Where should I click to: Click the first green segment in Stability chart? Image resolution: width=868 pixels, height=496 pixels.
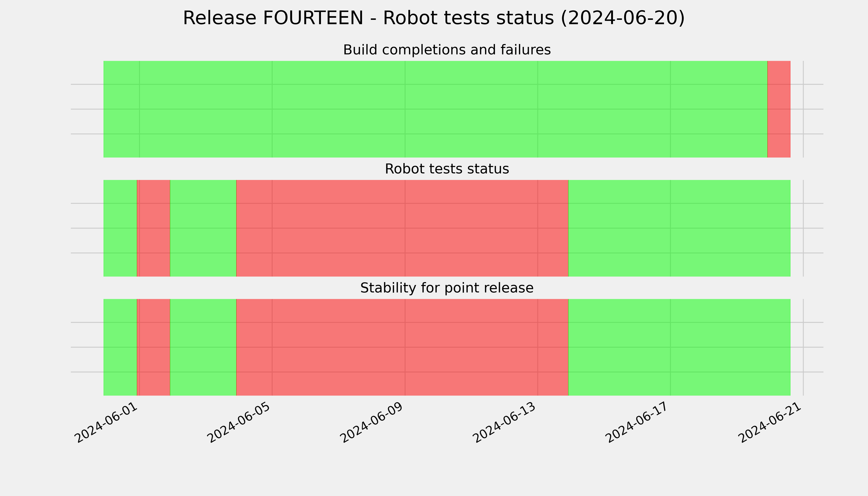click(x=120, y=347)
